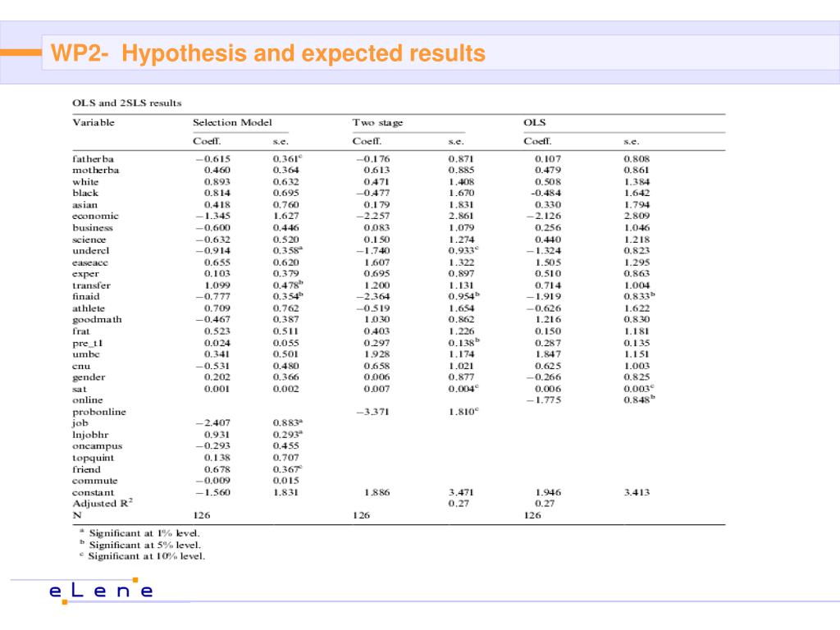
Task: Select the 'commute' variable row label
Action: (95, 481)
